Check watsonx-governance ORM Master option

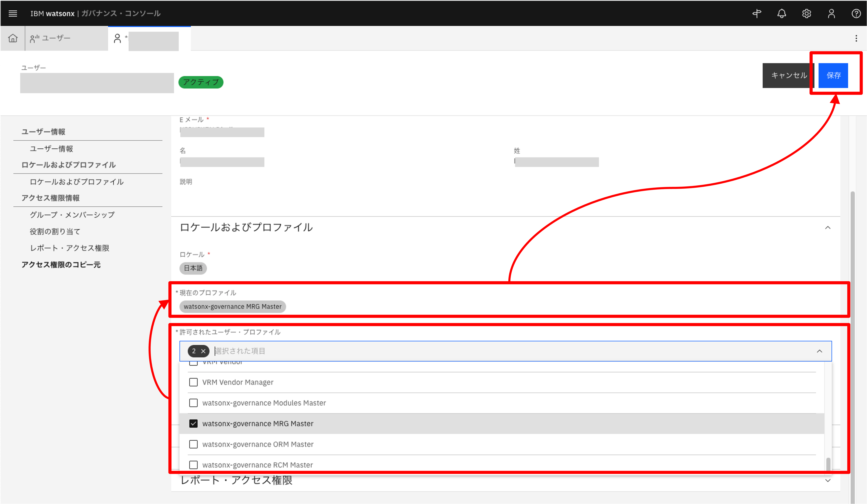pos(193,444)
